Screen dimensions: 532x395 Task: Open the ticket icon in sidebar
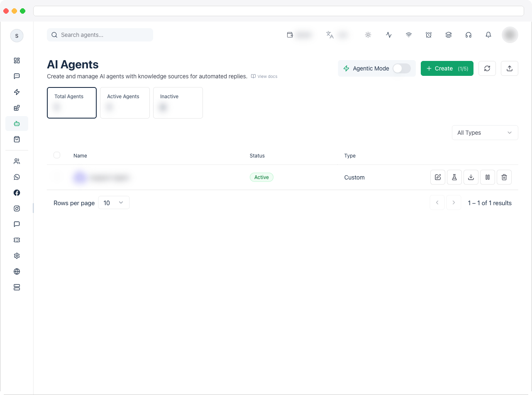(x=17, y=240)
